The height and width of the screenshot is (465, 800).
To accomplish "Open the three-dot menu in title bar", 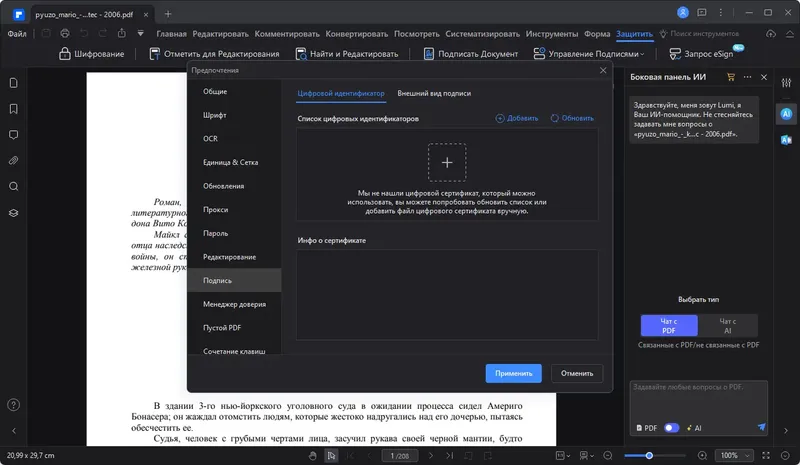I will (720, 12).
